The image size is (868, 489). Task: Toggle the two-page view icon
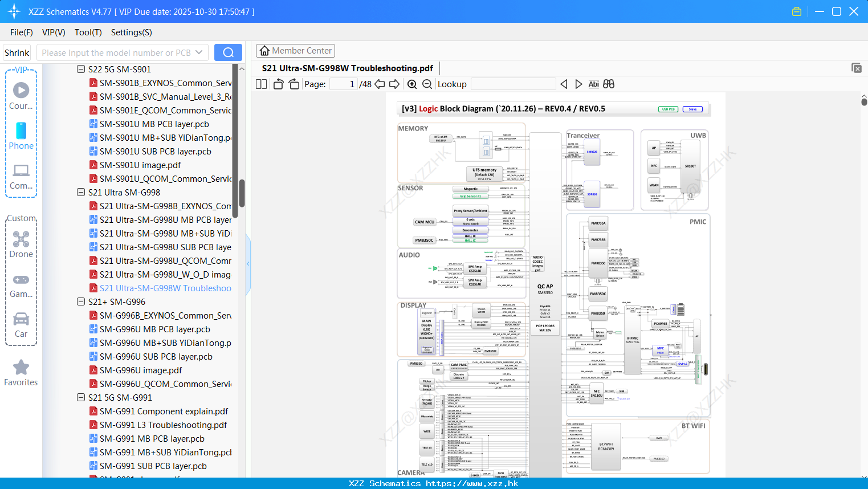(x=261, y=84)
